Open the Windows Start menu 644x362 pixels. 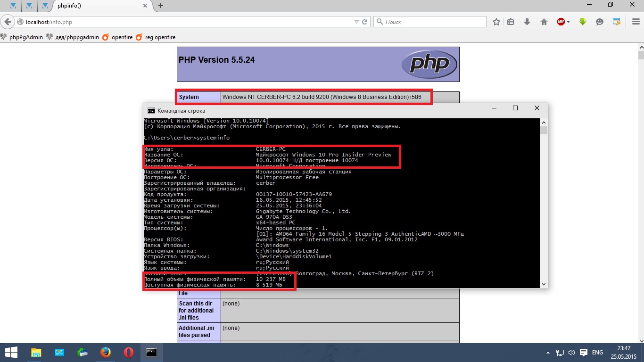11,352
